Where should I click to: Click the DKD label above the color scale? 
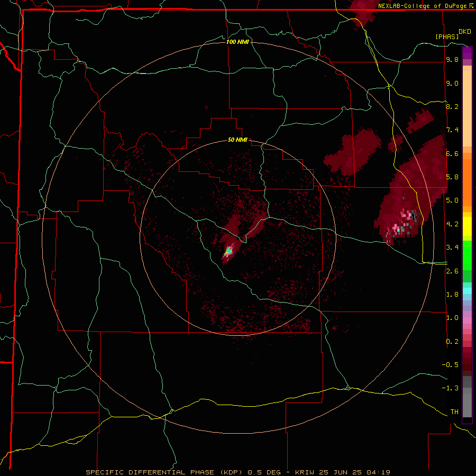click(x=464, y=32)
